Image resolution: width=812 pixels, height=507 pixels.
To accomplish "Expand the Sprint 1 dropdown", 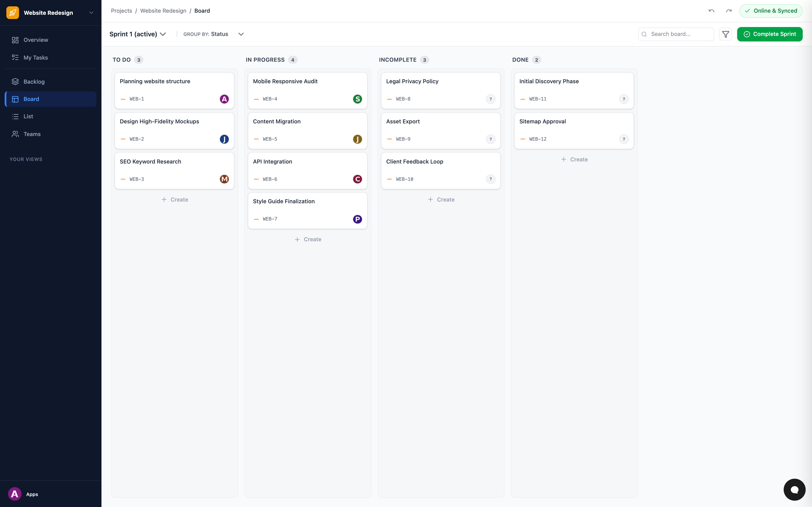I will pos(163,34).
